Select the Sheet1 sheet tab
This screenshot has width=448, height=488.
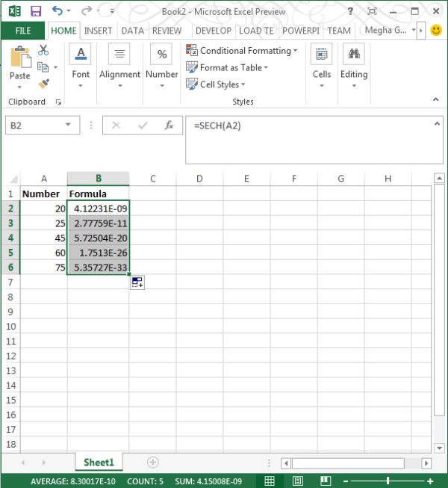[99, 462]
